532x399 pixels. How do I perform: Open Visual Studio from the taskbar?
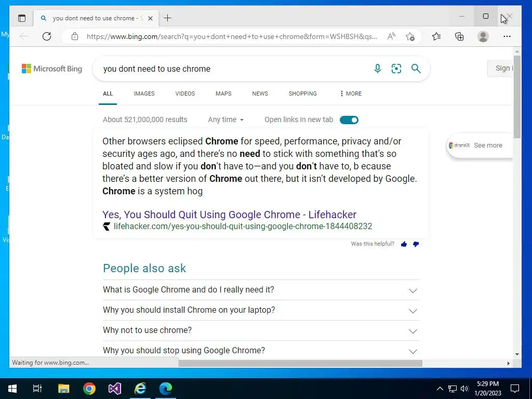pyautogui.click(x=115, y=389)
